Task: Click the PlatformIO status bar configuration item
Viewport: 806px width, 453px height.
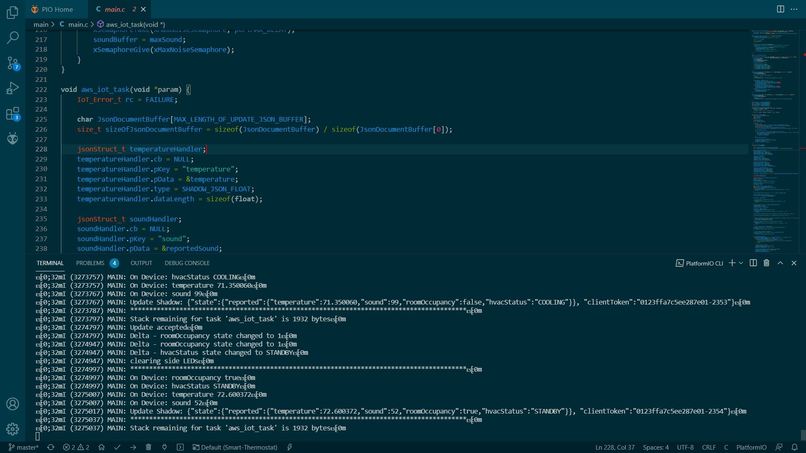Action: (751, 447)
